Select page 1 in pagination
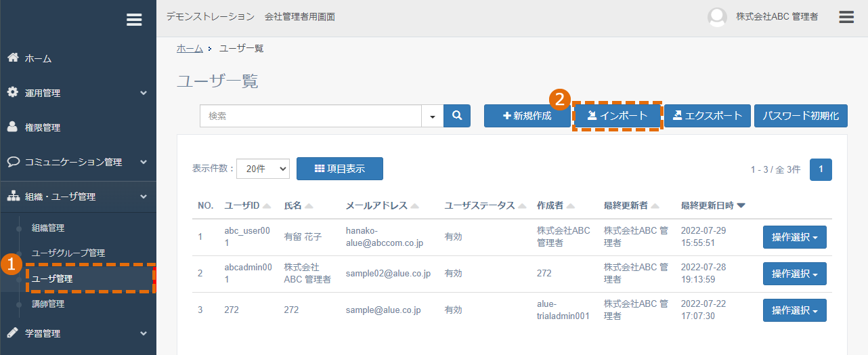 click(821, 169)
